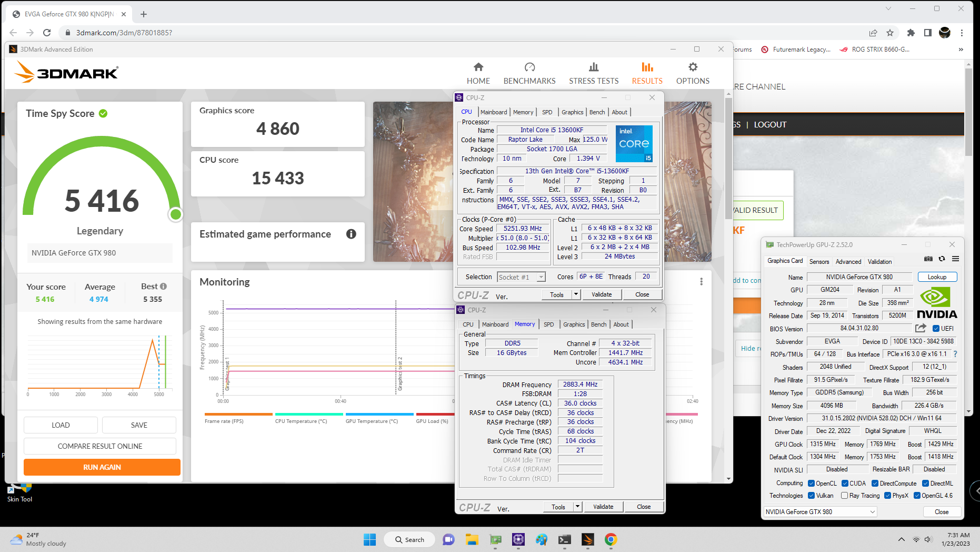Click the LOGOUT link on the webpage
Viewport: 980px width, 552px height.
tap(770, 124)
